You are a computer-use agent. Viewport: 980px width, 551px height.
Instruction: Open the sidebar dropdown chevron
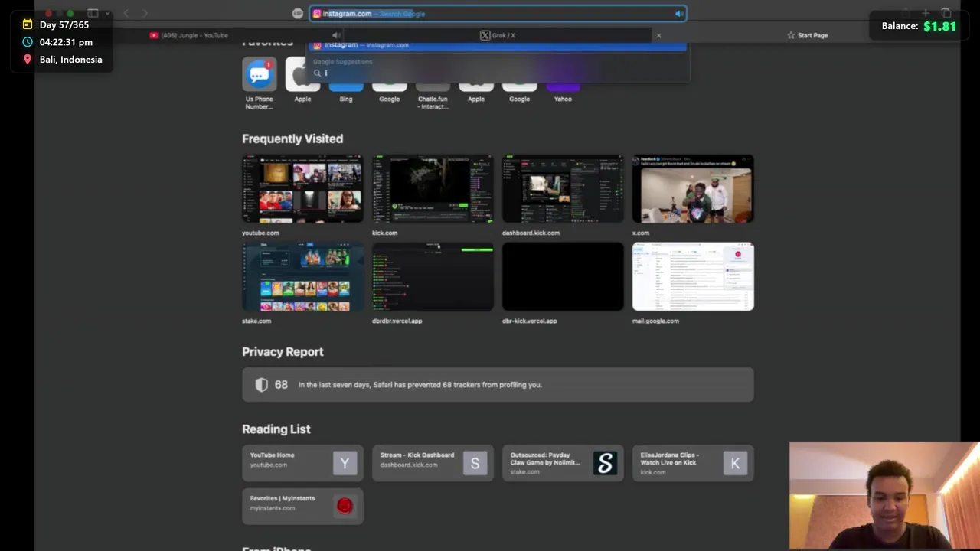pos(107,13)
